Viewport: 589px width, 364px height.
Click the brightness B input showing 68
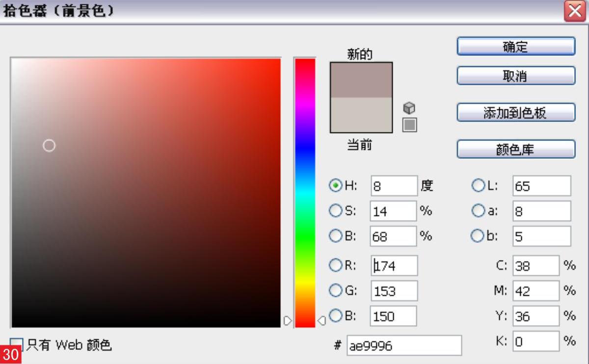pos(394,236)
